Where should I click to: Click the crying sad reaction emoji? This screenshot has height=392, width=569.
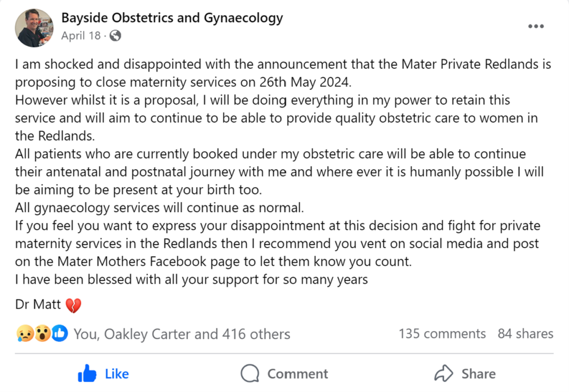tap(26, 334)
